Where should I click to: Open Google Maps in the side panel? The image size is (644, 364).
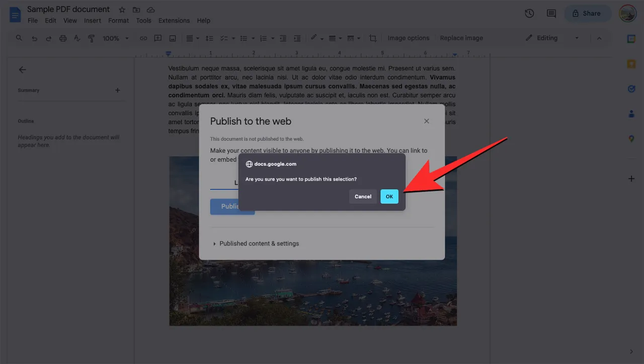pos(631,139)
